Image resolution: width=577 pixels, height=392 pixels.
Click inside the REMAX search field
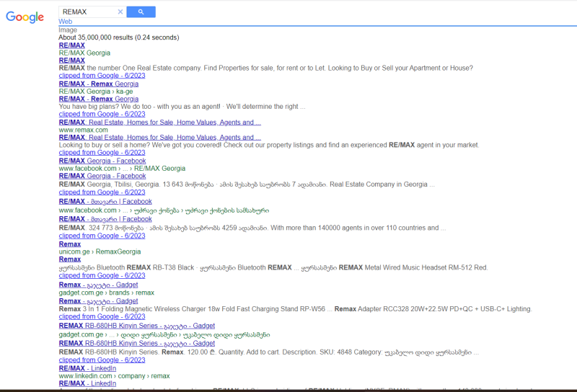87,12
